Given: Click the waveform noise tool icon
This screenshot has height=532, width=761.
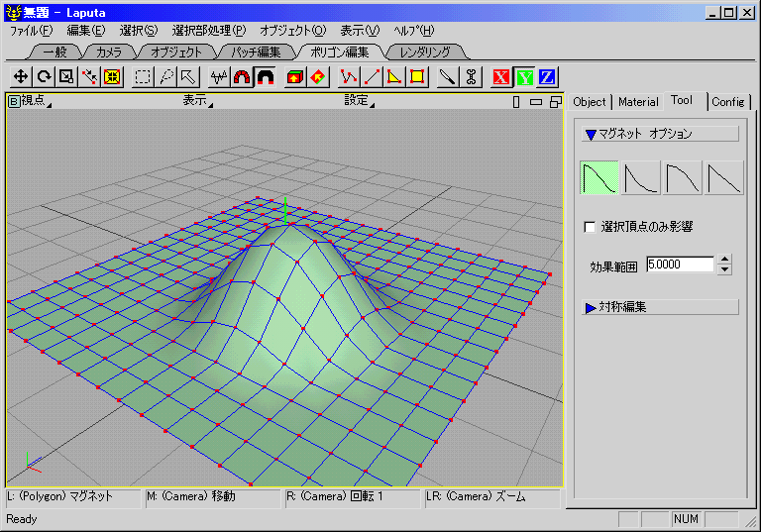Looking at the screenshot, I should pyautogui.click(x=219, y=76).
